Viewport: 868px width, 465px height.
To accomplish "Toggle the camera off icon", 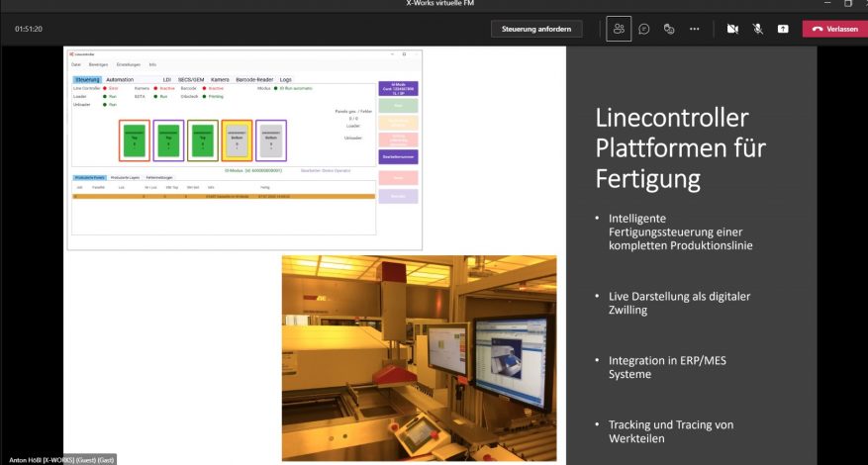I will [x=732, y=29].
